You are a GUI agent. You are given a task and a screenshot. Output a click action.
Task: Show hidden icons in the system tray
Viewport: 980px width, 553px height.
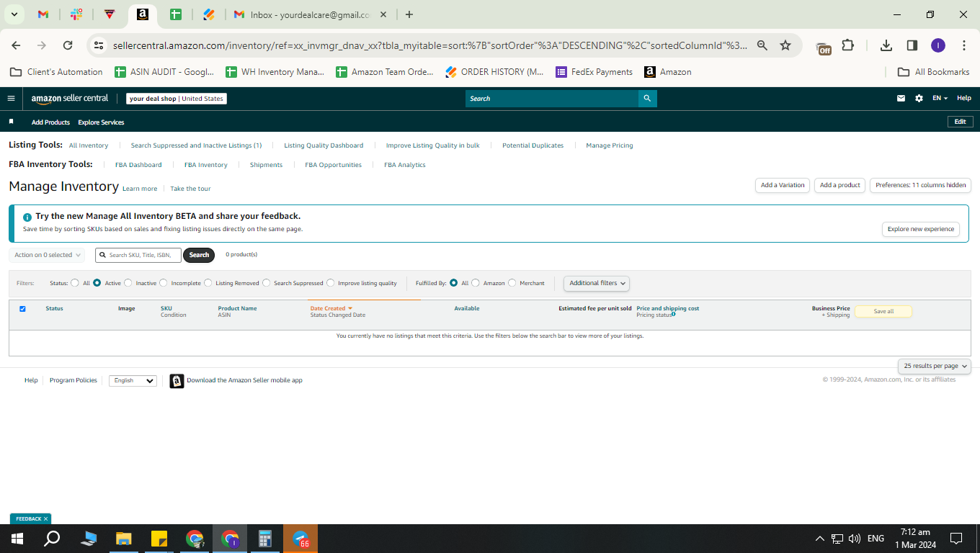pos(819,539)
